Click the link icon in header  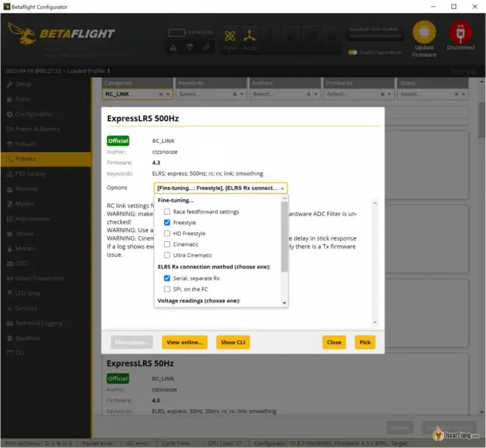[x=206, y=47]
